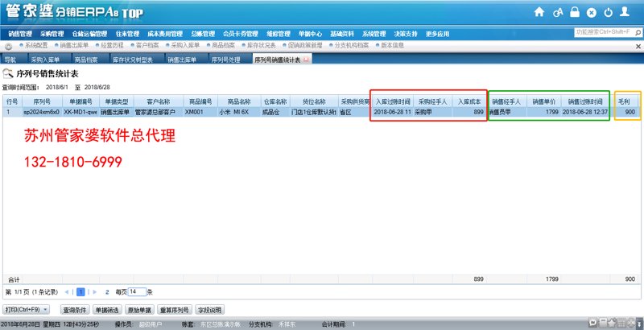The height and width of the screenshot is (330, 644).
Task: Open the 更多应用 menu
Action: (x=437, y=34)
